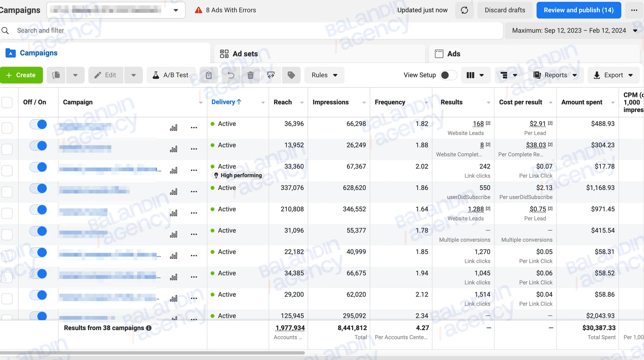The image size is (644, 360).
Task: Open the three-dot menu beside Review and publish
Action: click(x=634, y=10)
